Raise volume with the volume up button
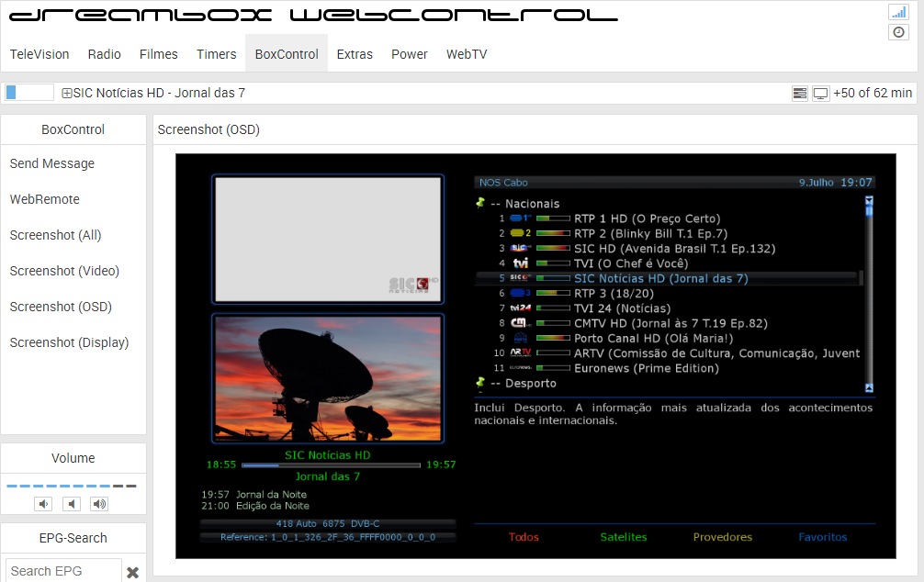This screenshot has height=582, width=924. click(99, 504)
